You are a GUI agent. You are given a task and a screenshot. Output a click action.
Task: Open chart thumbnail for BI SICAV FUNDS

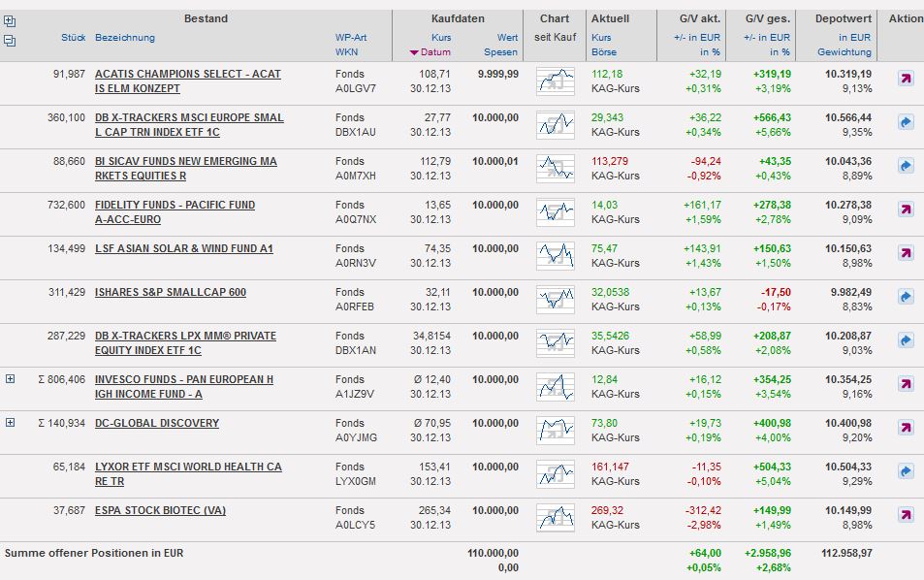[556, 169]
